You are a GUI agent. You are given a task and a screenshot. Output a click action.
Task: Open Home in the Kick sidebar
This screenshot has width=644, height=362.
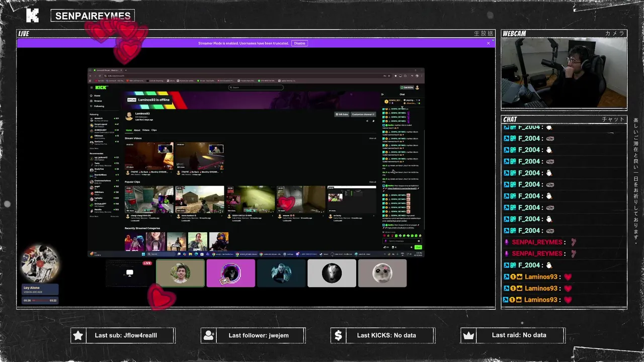[97, 96]
